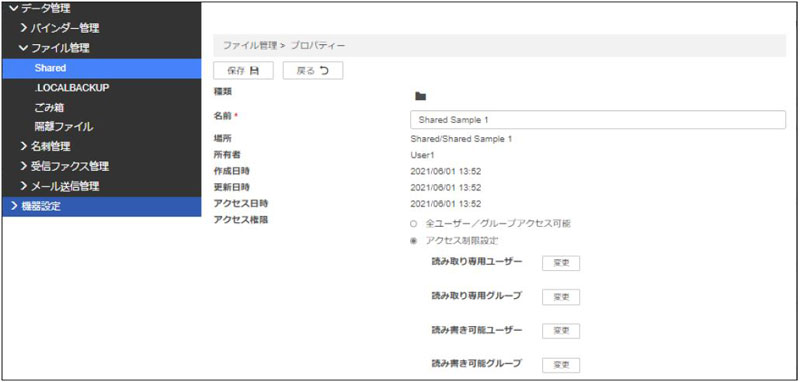Click 変更 for 読み書き可能ユーザー
The image size is (800, 382).
(561, 330)
